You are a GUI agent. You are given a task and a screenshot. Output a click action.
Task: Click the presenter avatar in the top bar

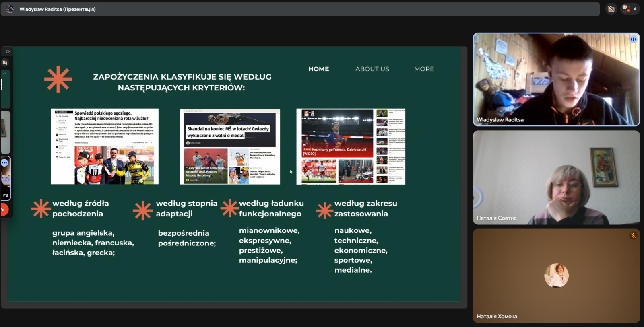pos(10,9)
